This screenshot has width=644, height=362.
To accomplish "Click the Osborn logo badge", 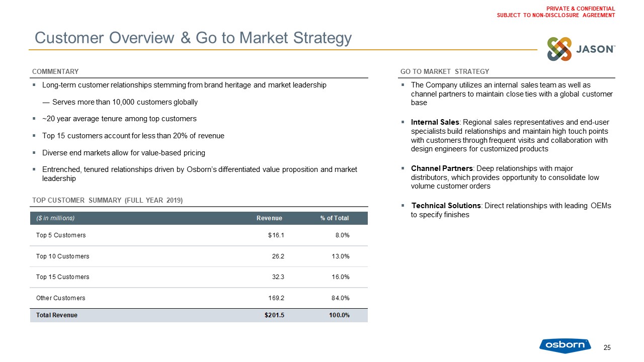I will coord(565,345).
